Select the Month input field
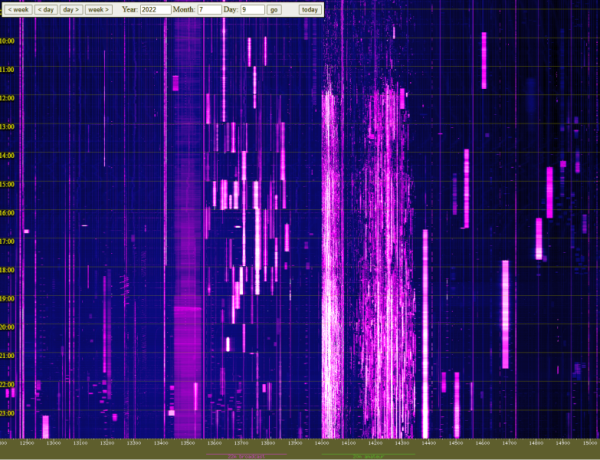600x460 pixels. [x=210, y=9]
